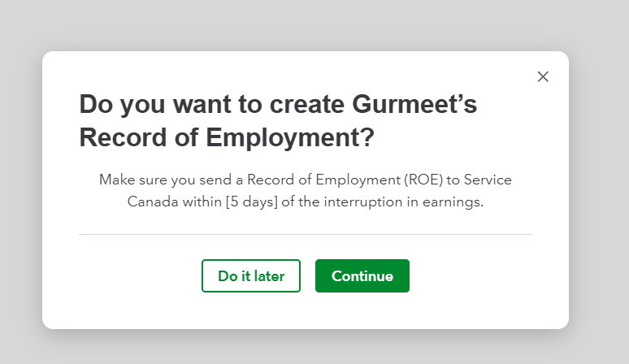
Task: Close the Record of Employment dialog
Action: (543, 76)
